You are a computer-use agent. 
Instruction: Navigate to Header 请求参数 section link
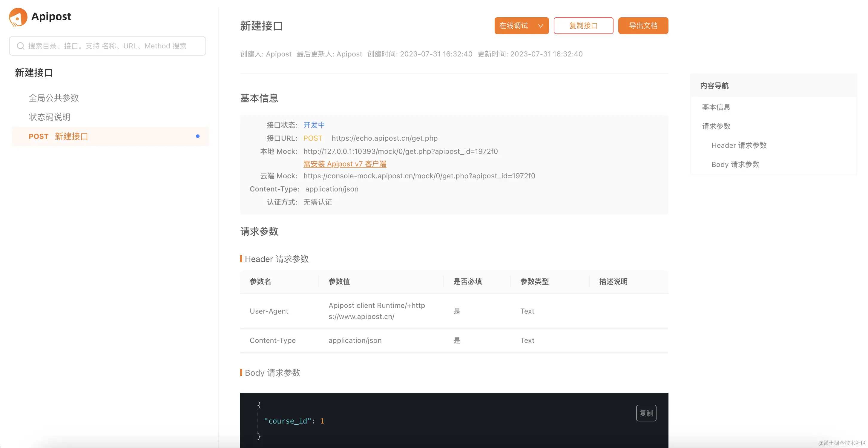[x=739, y=145]
